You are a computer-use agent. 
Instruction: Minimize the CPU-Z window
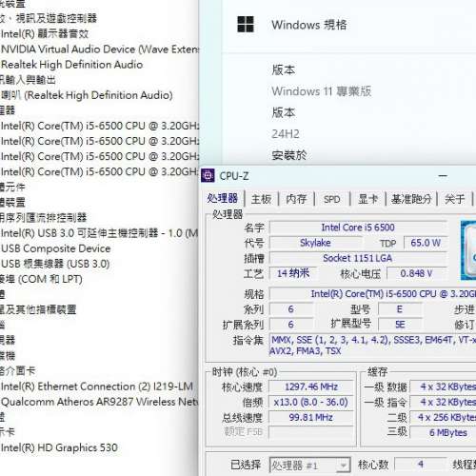tap(443, 175)
